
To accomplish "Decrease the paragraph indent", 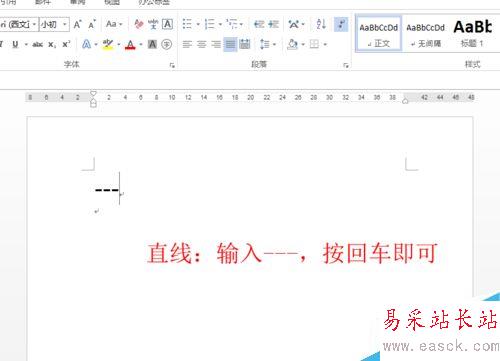I will (259, 24).
